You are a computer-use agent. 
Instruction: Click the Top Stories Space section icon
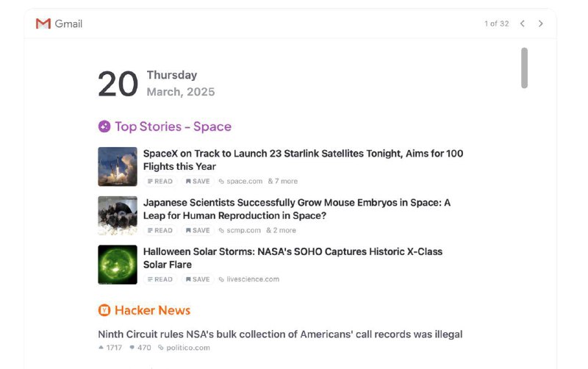coord(104,126)
